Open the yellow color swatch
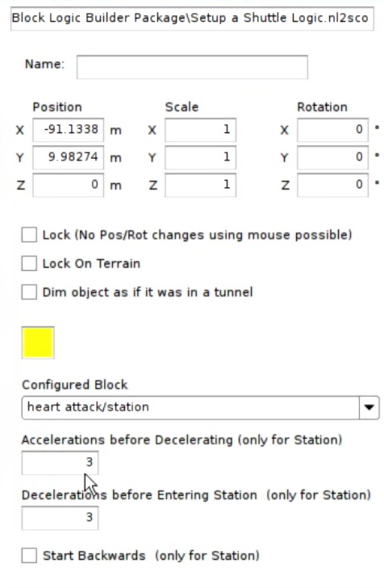The image size is (384, 588). 38,343
